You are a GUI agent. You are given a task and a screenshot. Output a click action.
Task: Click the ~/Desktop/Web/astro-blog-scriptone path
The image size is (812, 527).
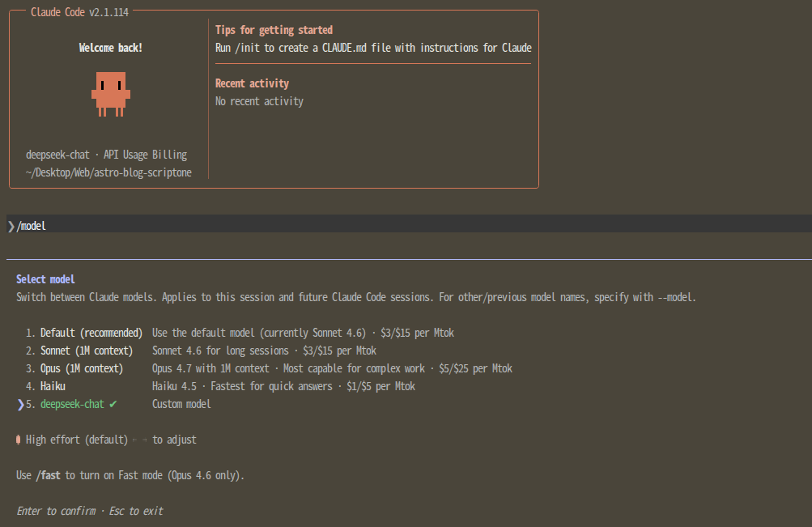point(108,172)
